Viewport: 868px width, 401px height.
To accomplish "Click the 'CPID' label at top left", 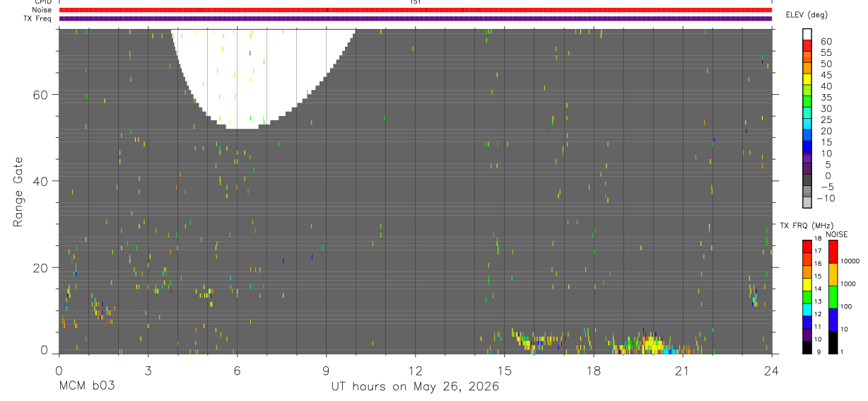I will click(x=43, y=2).
